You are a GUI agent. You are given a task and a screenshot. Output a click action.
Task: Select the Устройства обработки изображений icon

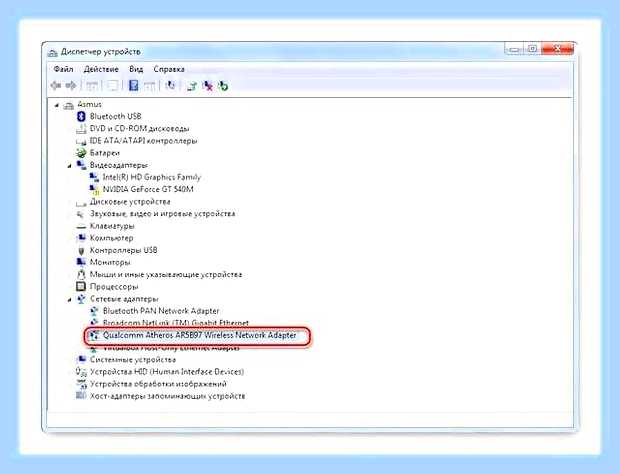tap(81, 384)
